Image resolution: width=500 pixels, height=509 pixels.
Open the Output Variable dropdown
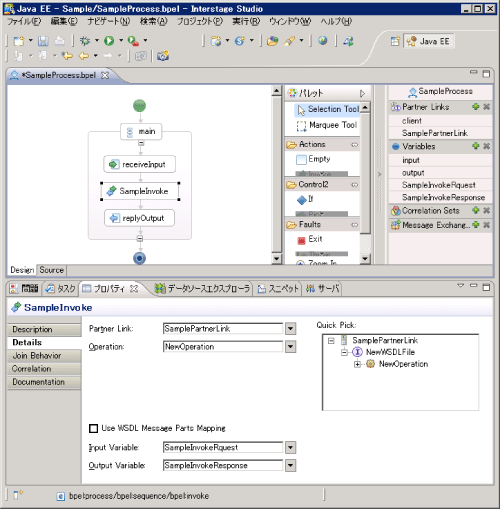click(x=290, y=465)
